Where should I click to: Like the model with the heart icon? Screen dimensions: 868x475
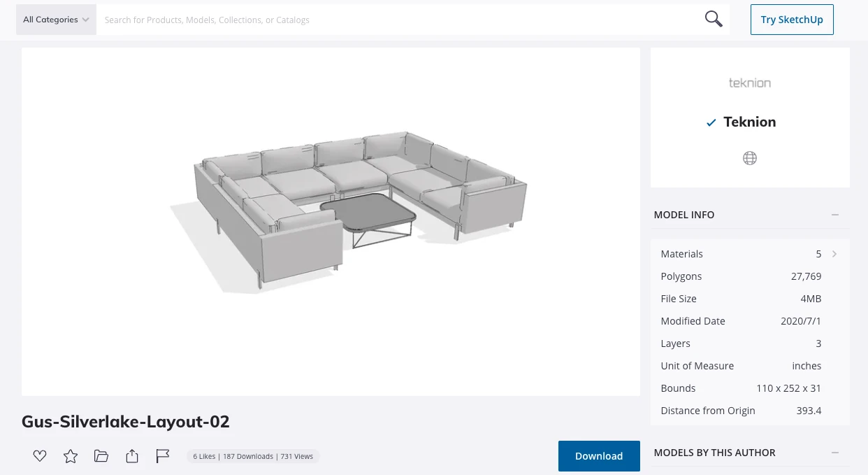40,456
